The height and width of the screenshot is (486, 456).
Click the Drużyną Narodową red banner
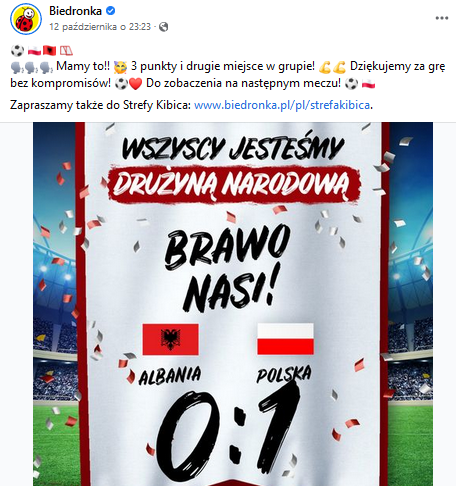[234, 184]
